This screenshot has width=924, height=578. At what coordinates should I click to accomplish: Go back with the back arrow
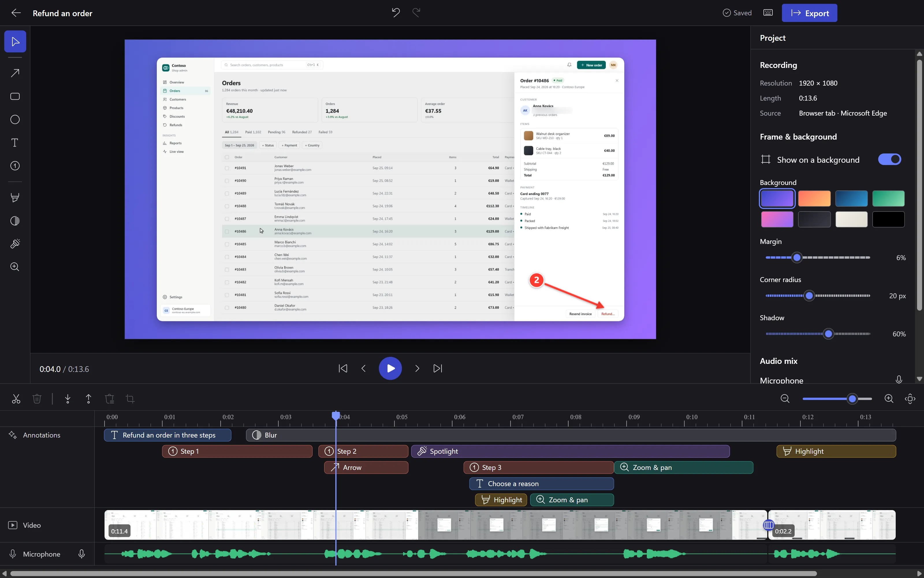16,13
